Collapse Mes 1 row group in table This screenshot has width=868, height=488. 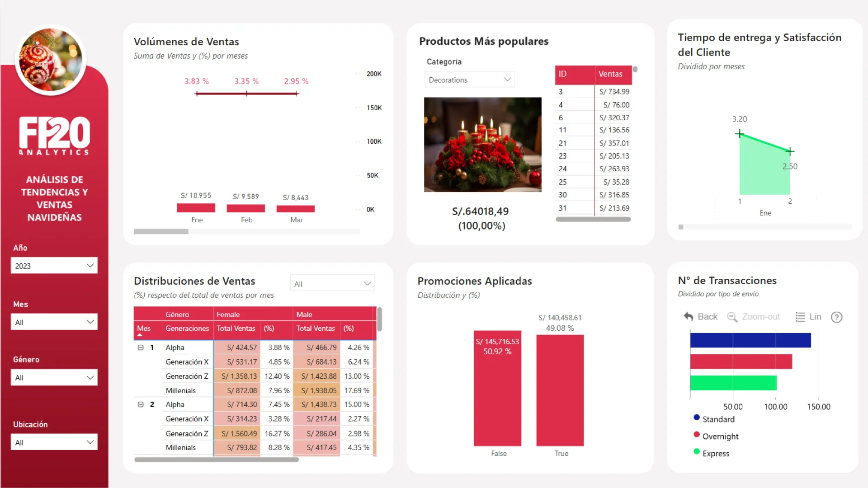[141, 347]
